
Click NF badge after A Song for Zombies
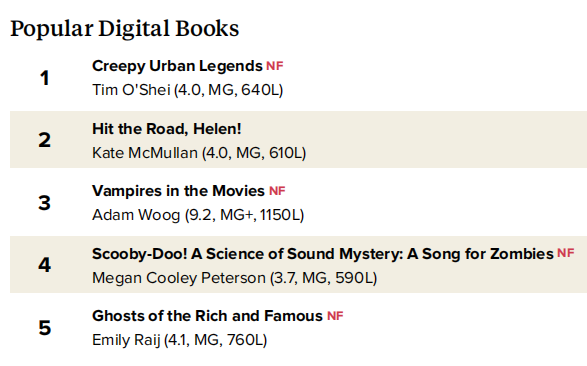(565, 253)
